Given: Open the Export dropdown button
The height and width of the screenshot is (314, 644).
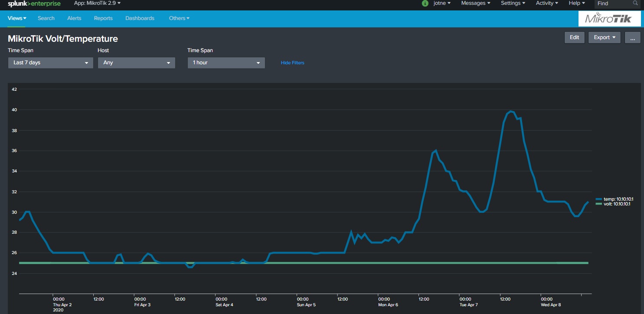Looking at the screenshot, I should pyautogui.click(x=605, y=37).
